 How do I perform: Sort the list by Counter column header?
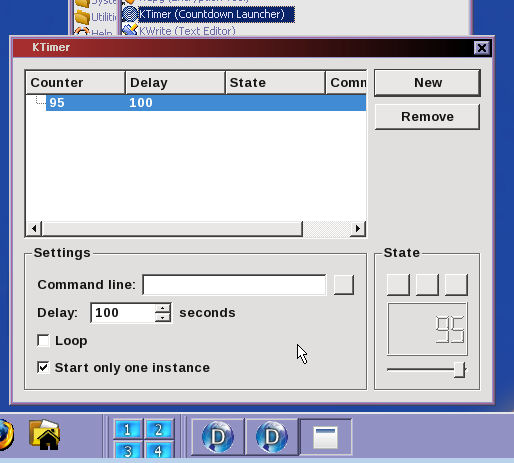click(x=75, y=82)
